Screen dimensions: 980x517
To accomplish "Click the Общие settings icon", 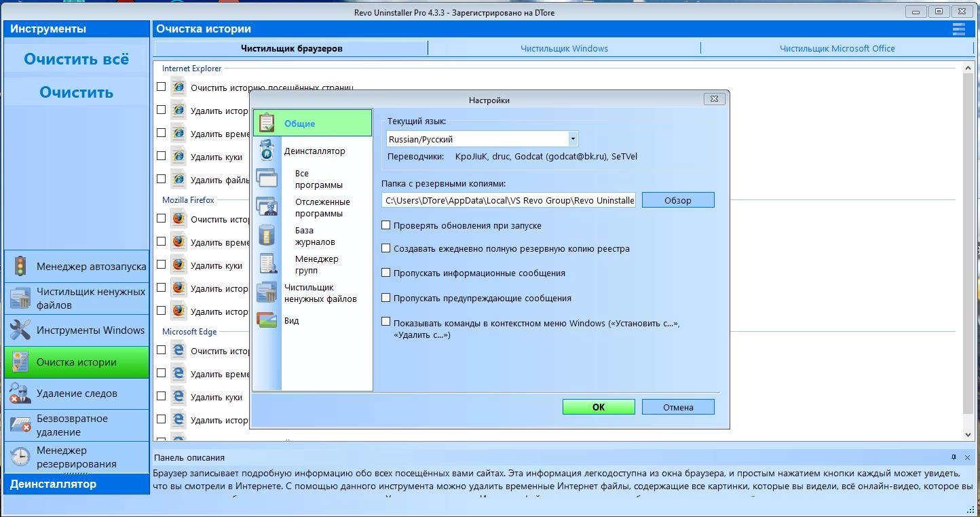I will pos(267,123).
